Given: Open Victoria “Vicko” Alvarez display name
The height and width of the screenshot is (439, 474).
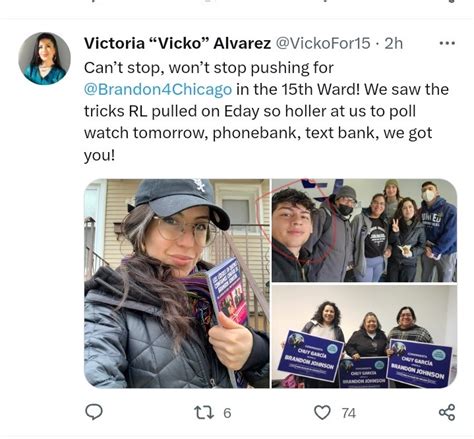Looking at the screenshot, I should 177,43.
